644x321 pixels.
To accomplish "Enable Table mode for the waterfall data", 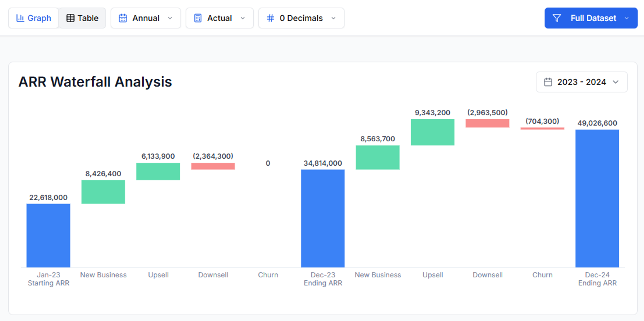I will [83, 18].
